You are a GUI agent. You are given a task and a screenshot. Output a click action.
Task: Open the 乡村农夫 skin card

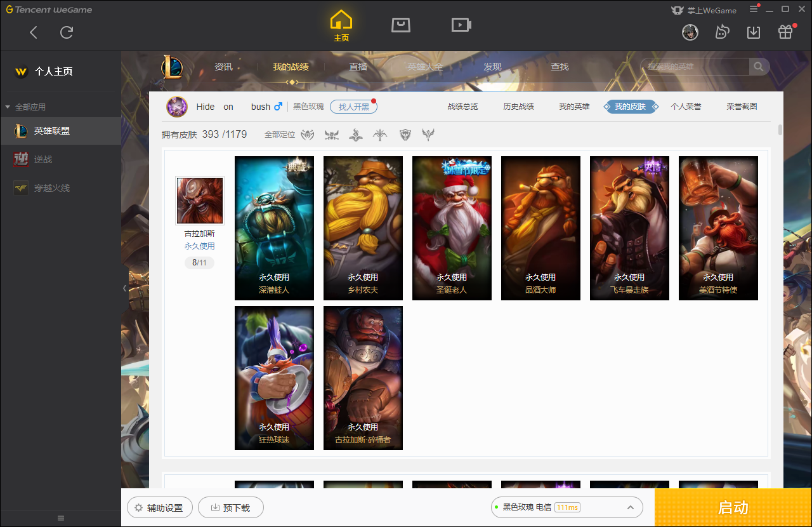[x=363, y=228]
